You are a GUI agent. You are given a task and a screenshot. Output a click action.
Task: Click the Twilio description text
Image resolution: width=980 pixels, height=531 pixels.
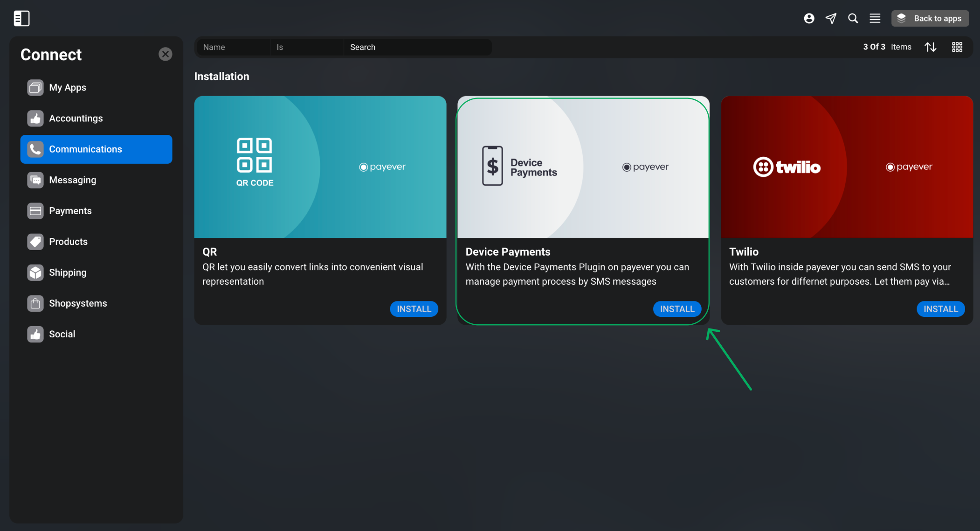click(x=840, y=274)
